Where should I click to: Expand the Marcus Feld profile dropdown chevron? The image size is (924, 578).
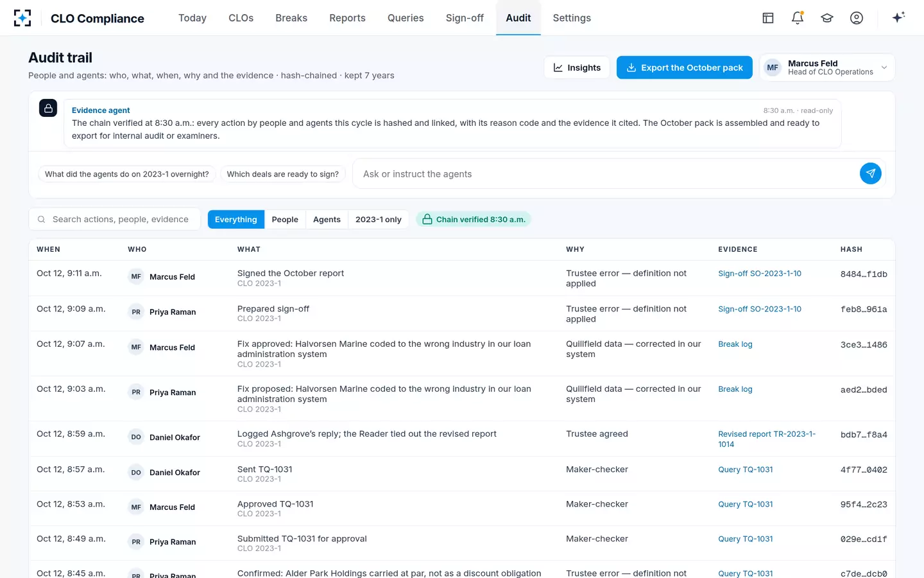(884, 67)
